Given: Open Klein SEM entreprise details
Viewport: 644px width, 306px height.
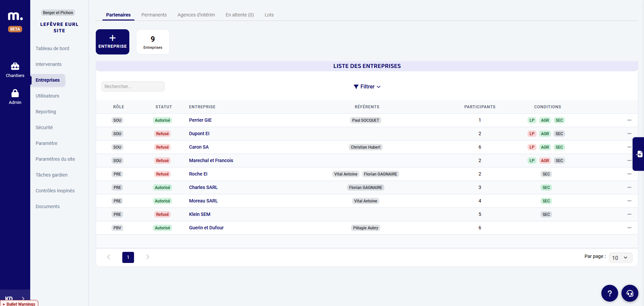Looking at the screenshot, I should [200, 214].
